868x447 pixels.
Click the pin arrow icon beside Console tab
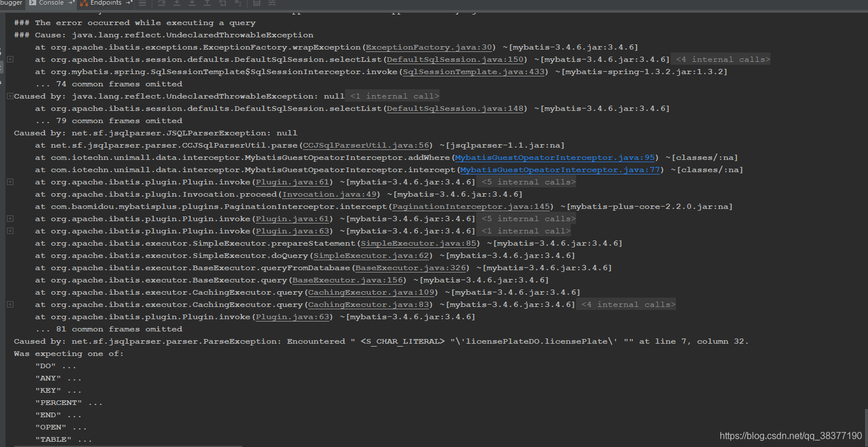[x=71, y=3]
